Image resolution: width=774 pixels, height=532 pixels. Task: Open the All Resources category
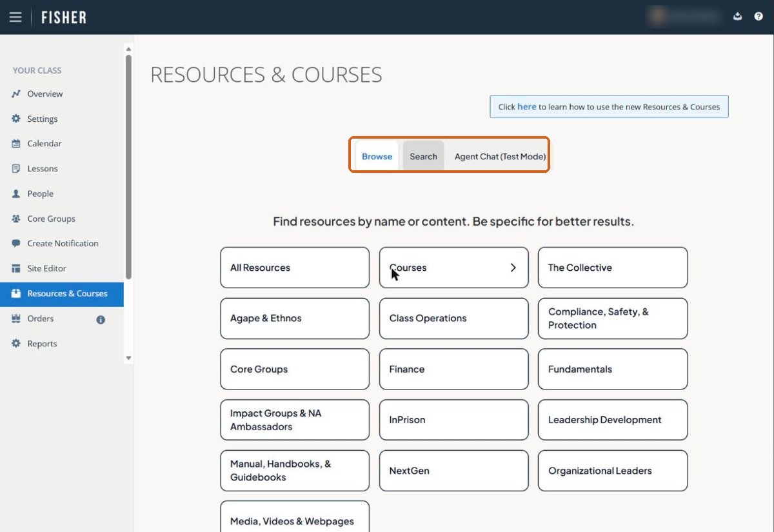(295, 268)
